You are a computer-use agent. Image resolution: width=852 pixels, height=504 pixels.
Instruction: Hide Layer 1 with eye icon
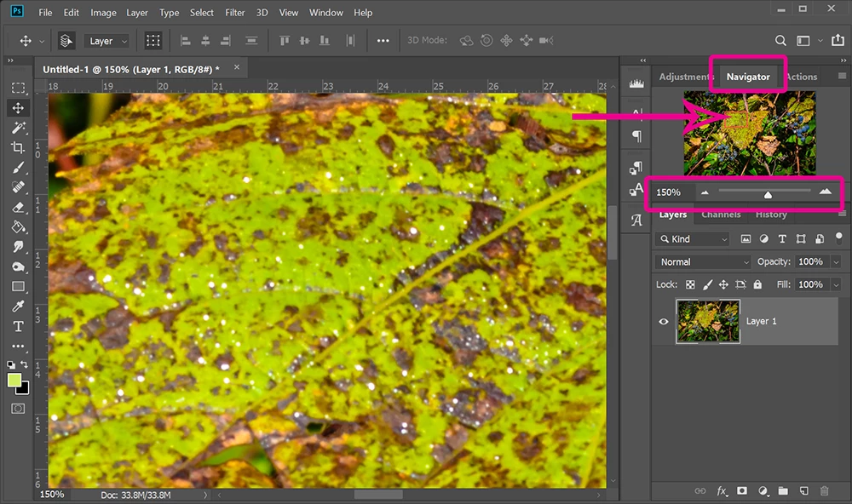pos(664,322)
